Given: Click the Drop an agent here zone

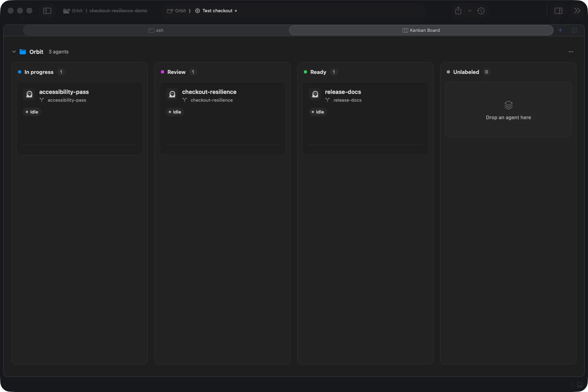Looking at the screenshot, I should [508, 109].
